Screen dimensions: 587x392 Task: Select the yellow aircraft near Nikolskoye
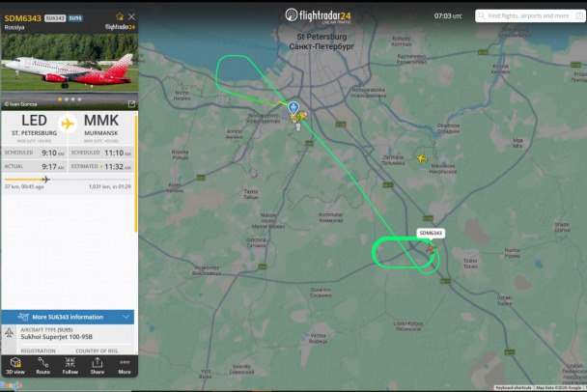422,158
